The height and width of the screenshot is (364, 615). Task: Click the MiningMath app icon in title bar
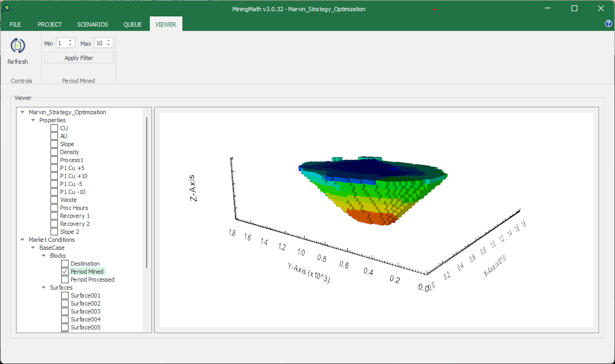(6, 9)
